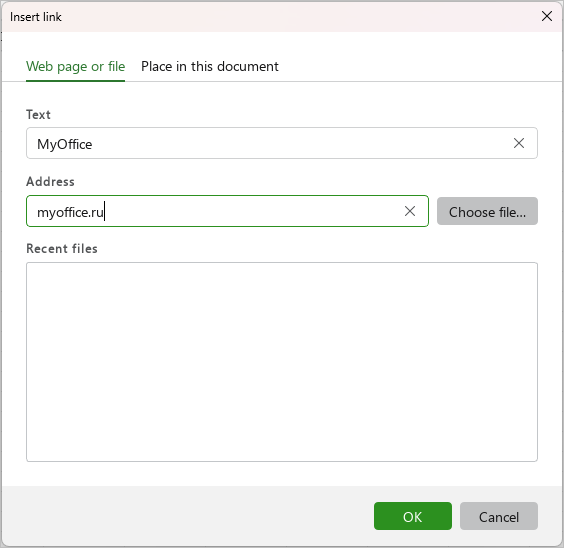The image size is (564, 548).
Task: Click the gray footer area left of OK
Action: (187, 516)
